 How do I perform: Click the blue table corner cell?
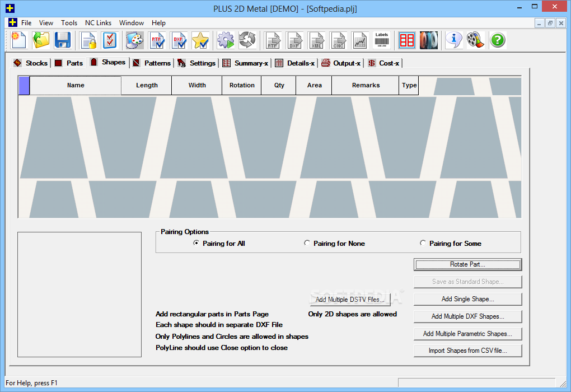[24, 86]
